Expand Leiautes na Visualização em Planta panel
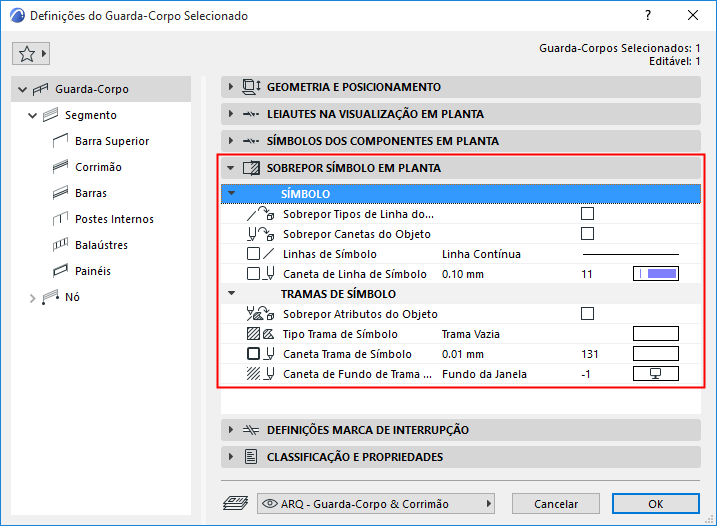This screenshot has width=717, height=526. [x=230, y=114]
